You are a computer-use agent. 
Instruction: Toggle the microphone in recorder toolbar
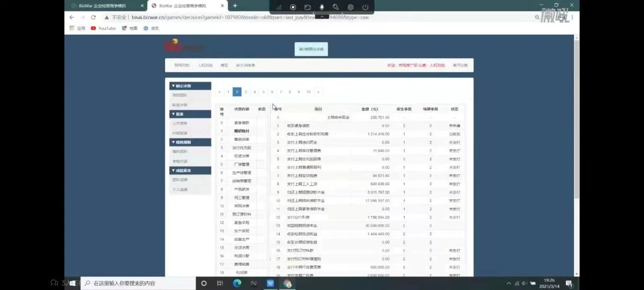[321, 8]
